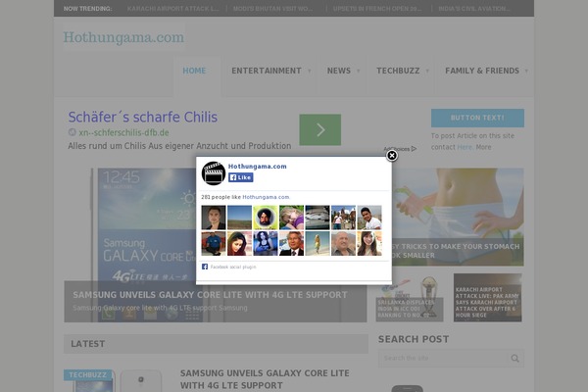Open Hothungama.com page title in popup
Image resolution: width=588 pixels, height=392 pixels.
coord(257,167)
